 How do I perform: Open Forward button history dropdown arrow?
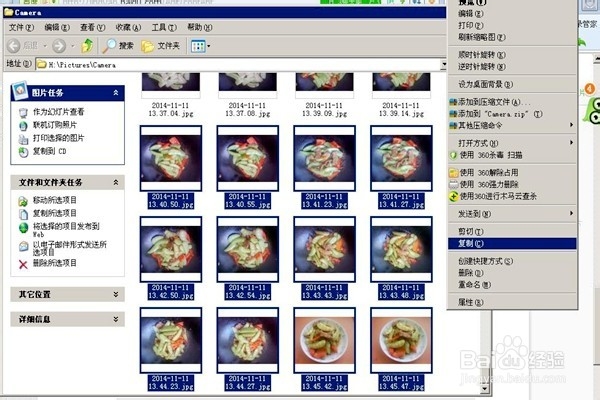(73, 46)
